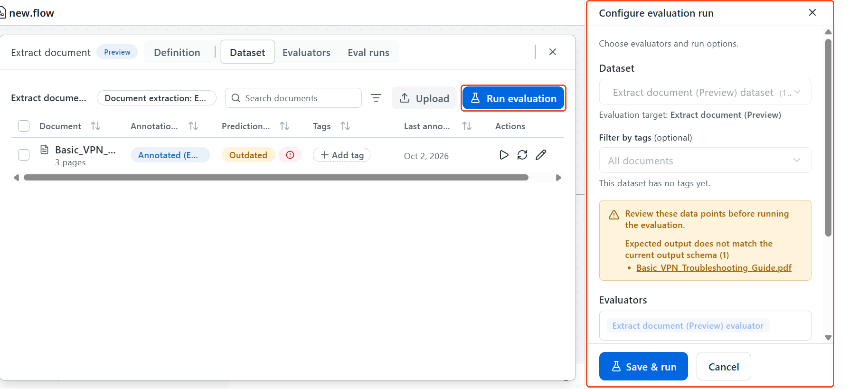This screenshot has height=389, width=868.
Task: Expand the All documents tag filter dropdown
Action: [x=705, y=161]
